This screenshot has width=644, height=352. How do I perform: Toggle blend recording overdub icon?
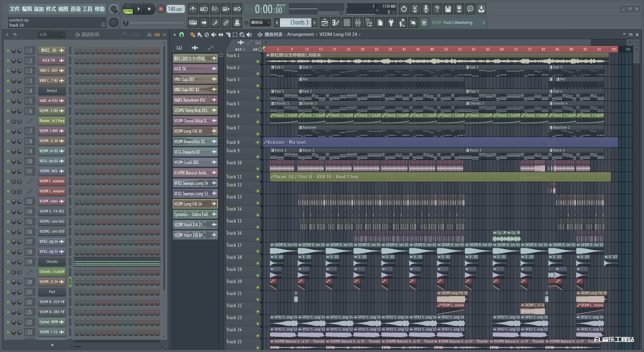[x=226, y=9]
